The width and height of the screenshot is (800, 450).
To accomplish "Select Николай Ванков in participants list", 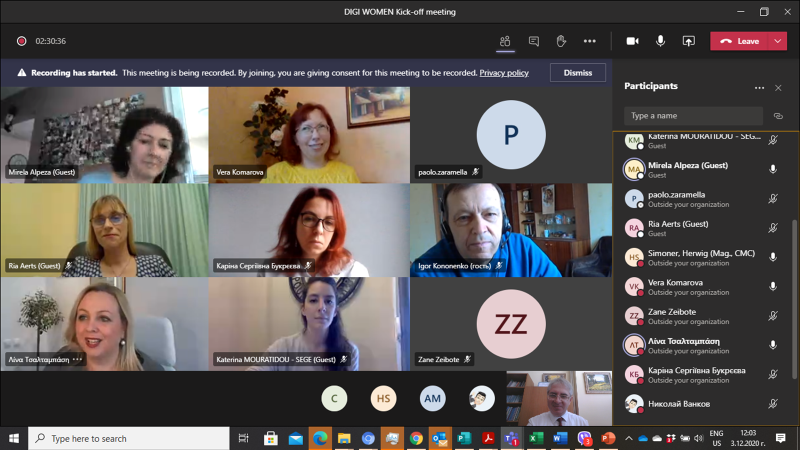I will [704, 404].
